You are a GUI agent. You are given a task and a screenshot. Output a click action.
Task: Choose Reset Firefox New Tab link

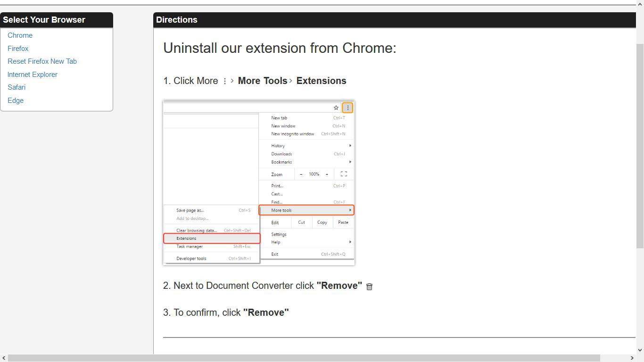[x=42, y=61]
